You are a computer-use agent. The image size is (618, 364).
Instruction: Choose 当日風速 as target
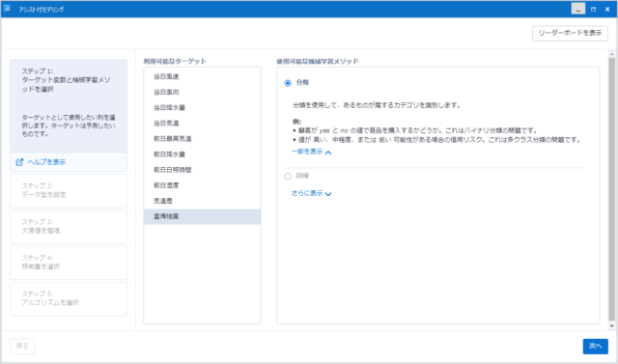click(202, 76)
